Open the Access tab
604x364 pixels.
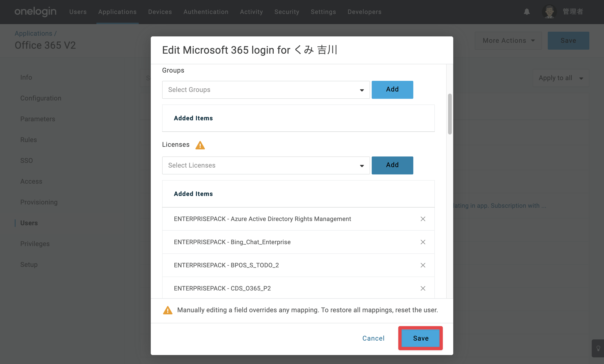(x=31, y=181)
